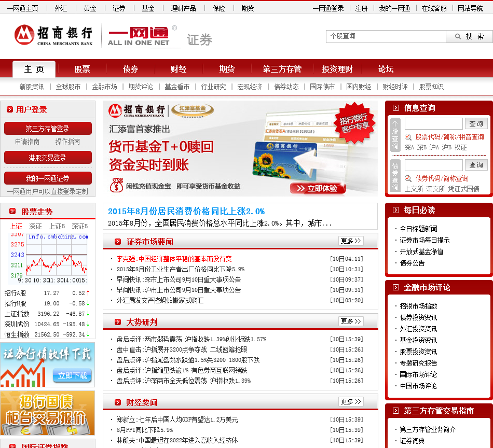Click the red icon beside 用户登录
Image resolution: width=493 pixels, height=448 pixels.
[10, 109]
